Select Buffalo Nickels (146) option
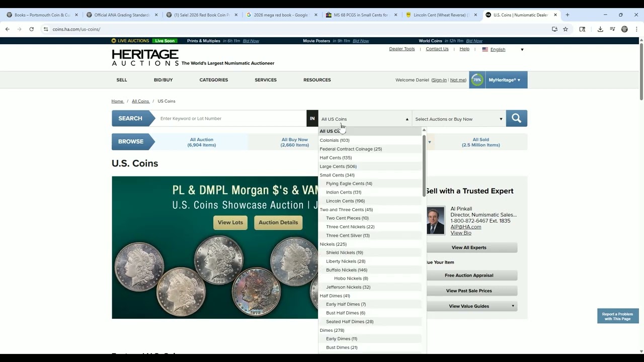This screenshot has width=644, height=362. (x=347, y=270)
